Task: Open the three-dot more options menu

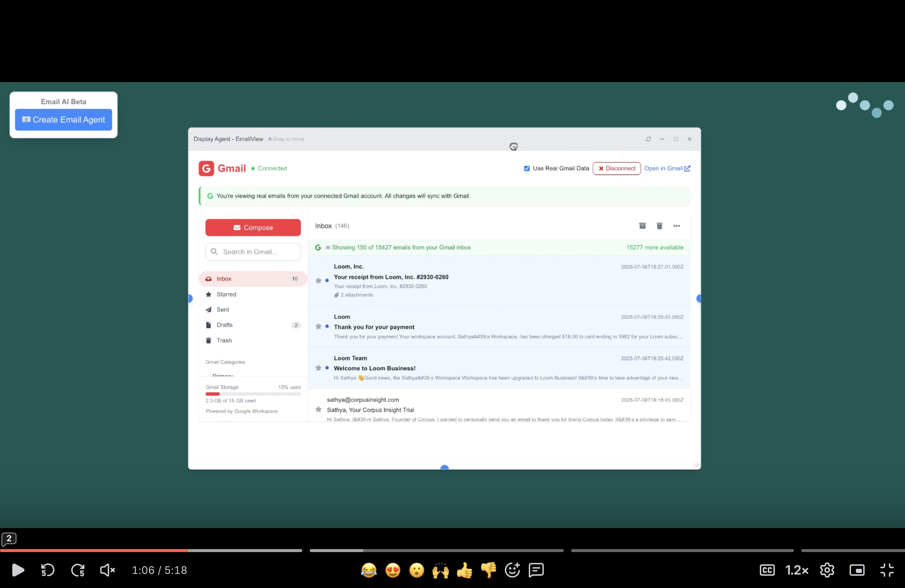Action: tap(676, 226)
